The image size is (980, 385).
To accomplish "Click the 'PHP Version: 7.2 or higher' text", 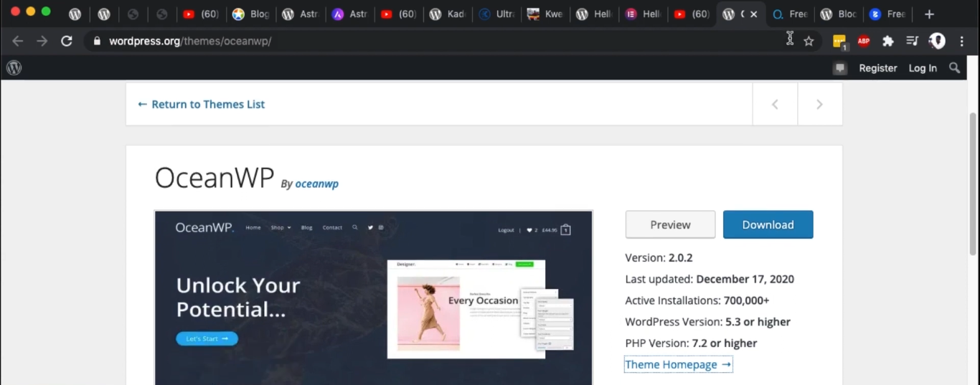I will click(691, 343).
